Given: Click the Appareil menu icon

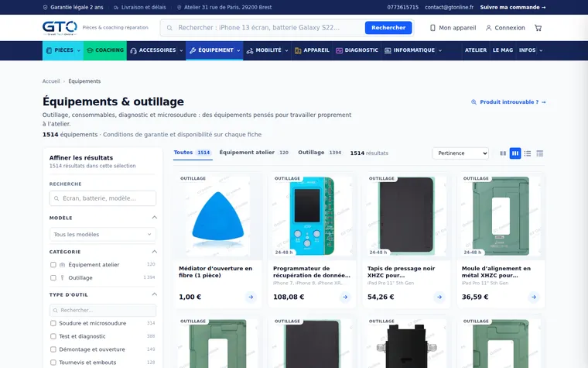Looking at the screenshot, I should pyautogui.click(x=298, y=50).
